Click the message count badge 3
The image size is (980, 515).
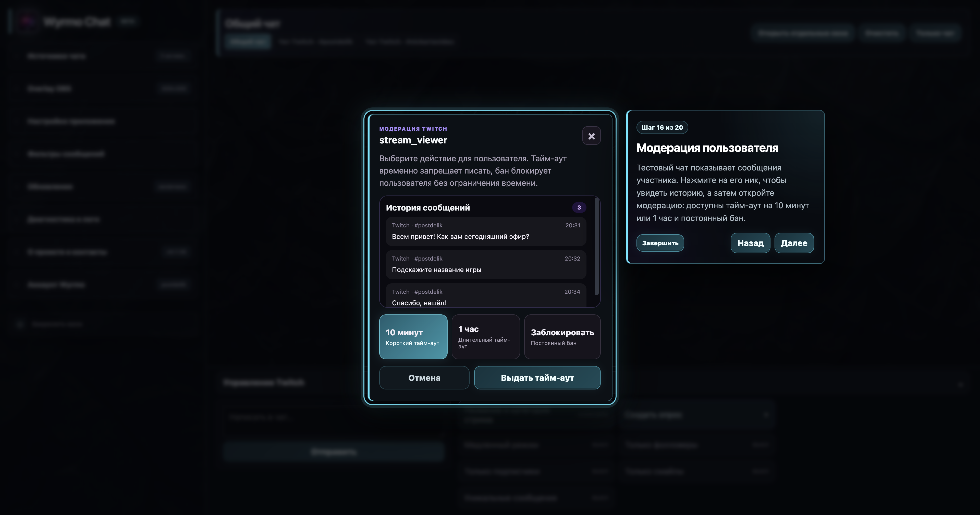(579, 208)
